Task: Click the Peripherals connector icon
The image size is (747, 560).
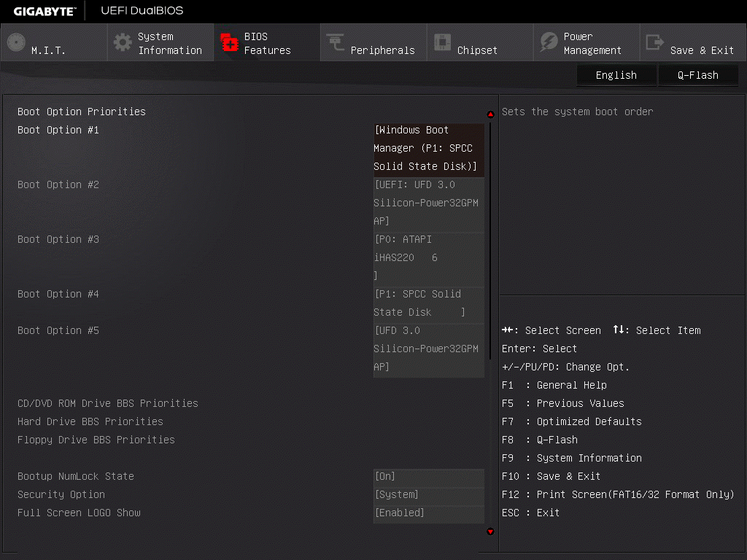Action: pyautogui.click(x=336, y=42)
